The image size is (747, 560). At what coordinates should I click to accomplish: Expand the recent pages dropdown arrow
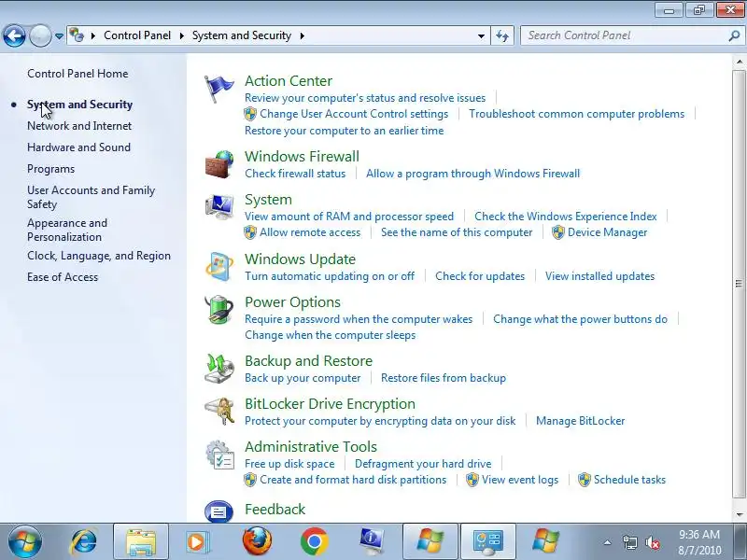coord(59,35)
